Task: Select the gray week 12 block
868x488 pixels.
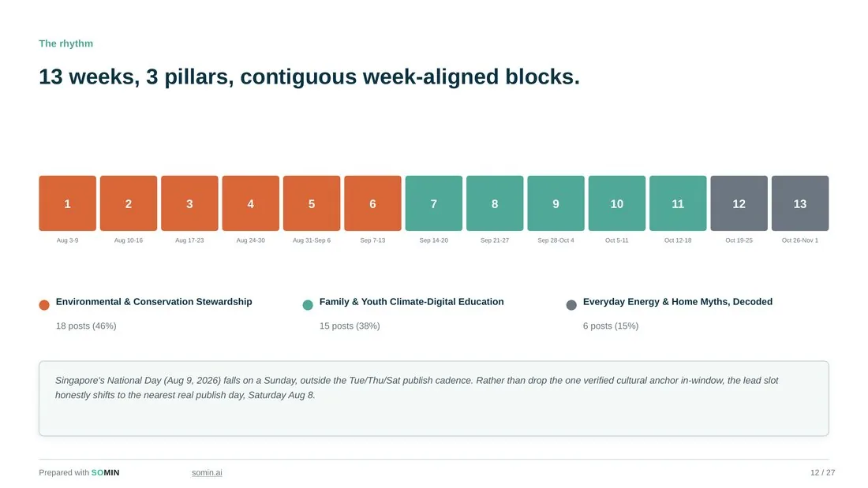Action: click(739, 203)
